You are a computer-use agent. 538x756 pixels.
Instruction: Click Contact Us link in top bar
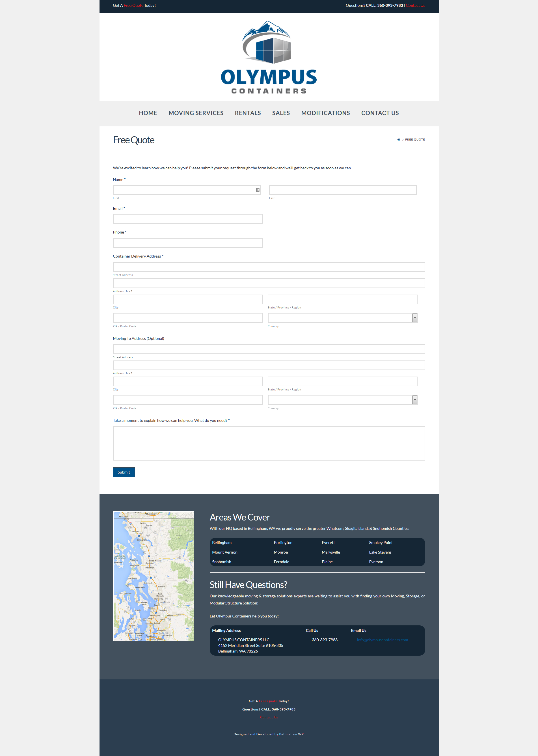pyautogui.click(x=415, y=5)
